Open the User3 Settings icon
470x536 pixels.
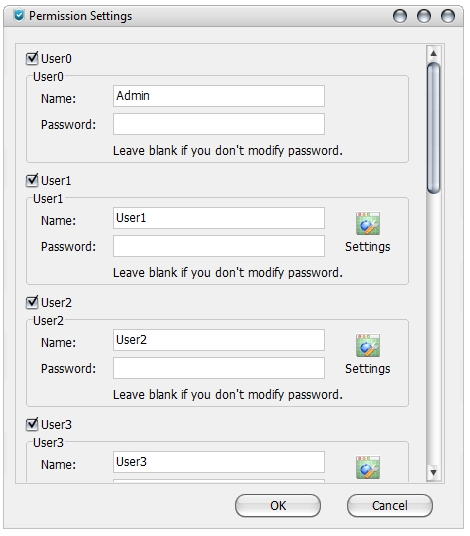[x=368, y=467]
